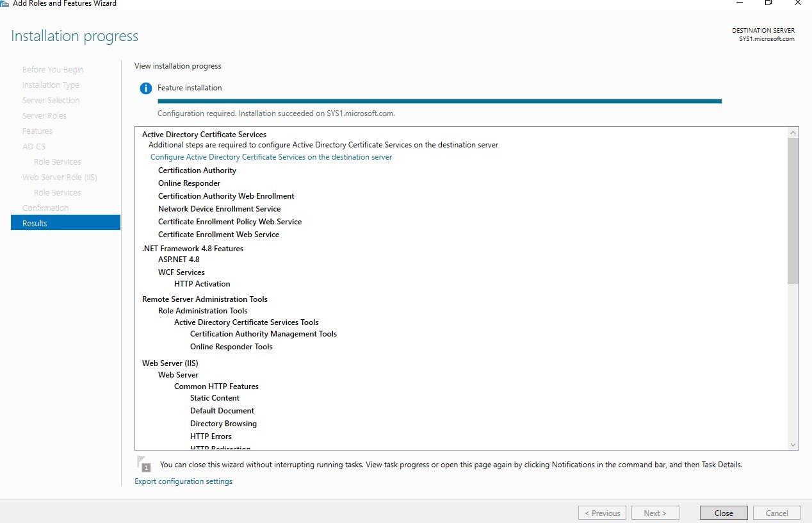
Task: Click Default Document entry
Action: (x=222, y=411)
